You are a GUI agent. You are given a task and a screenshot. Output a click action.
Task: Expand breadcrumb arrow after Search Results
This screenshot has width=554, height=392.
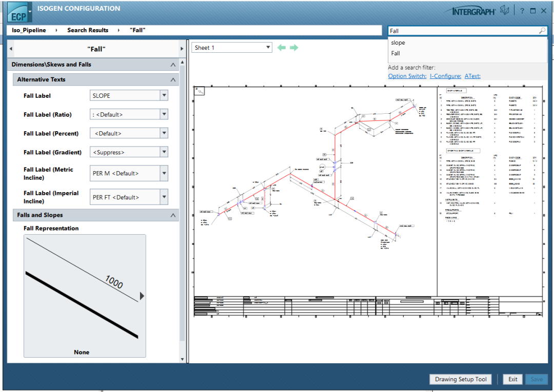pyautogui.click(x=118, y=30)
